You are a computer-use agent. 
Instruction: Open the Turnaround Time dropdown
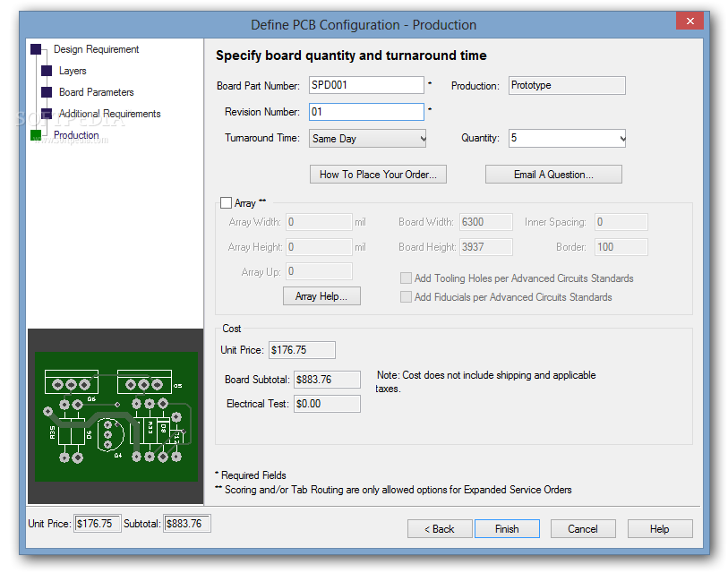click(368, 139)
